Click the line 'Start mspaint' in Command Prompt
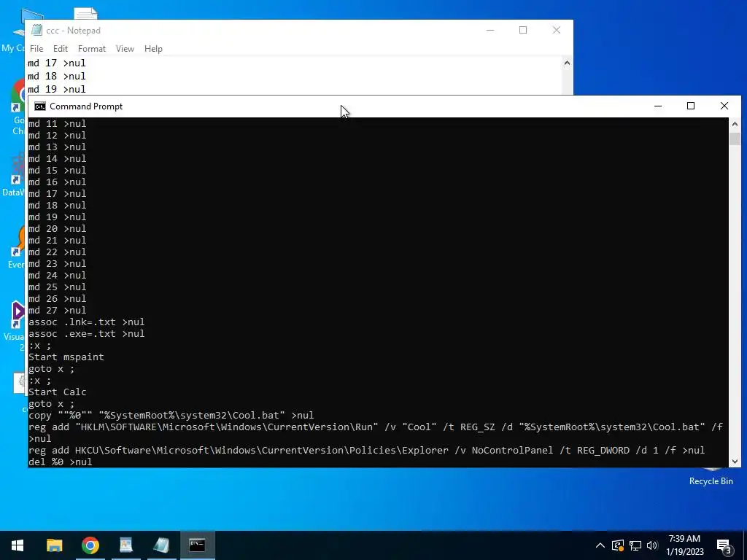Image resolution: width=747 pixels, height=560 pixels. (x=66, y=357)
